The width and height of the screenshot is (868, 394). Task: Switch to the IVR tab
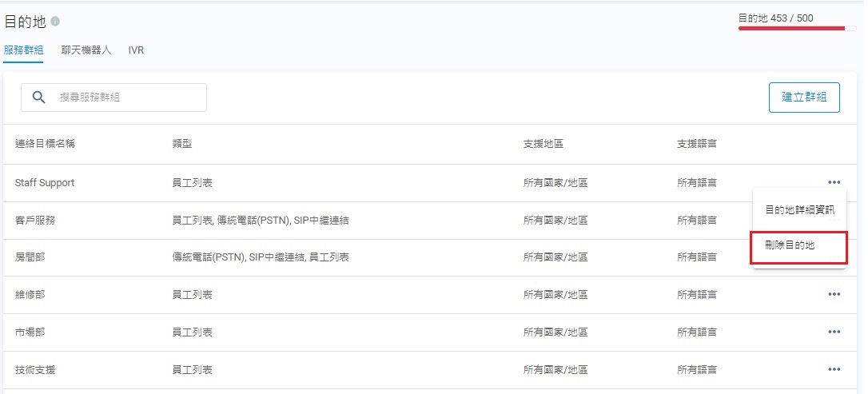pyautogui.click(x=136, y=50)
